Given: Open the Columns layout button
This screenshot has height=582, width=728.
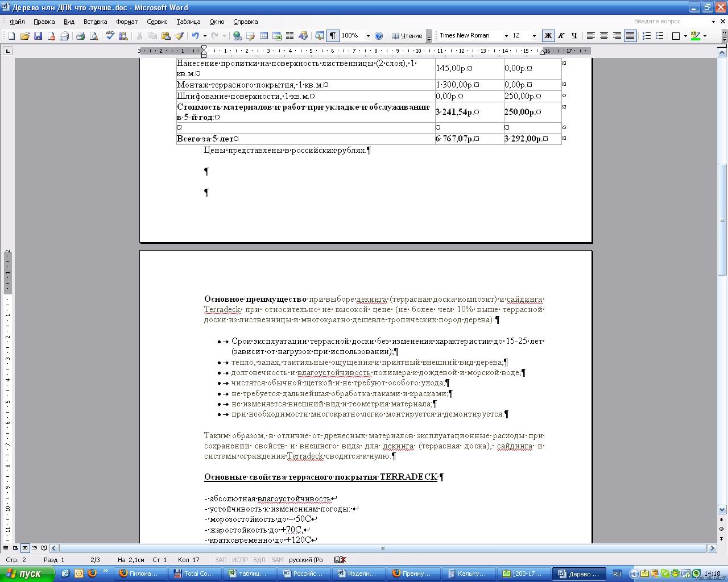Looking at the screenshot, I should (x=289, y=36).
